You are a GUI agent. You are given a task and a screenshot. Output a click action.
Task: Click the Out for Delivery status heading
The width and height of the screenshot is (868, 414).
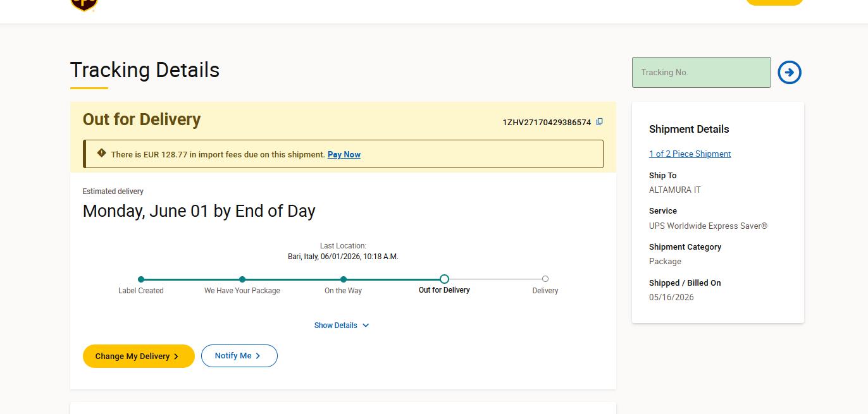pyautogui.click(x=142, y=119)
